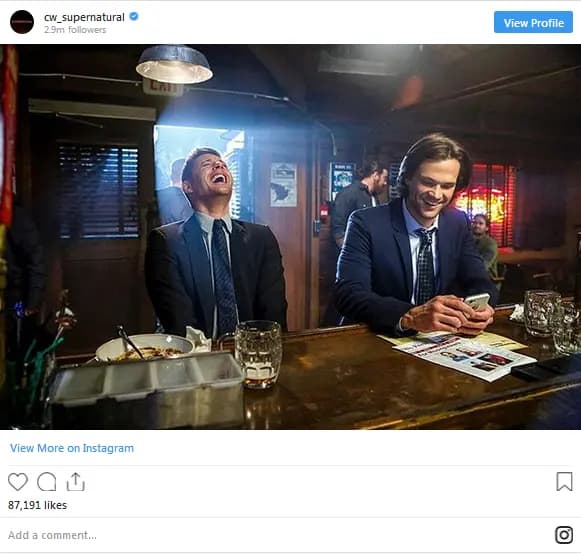Click the smiling man holding the phone
The width and height of the screenshot is (581, 554).
tap(415, 237)
